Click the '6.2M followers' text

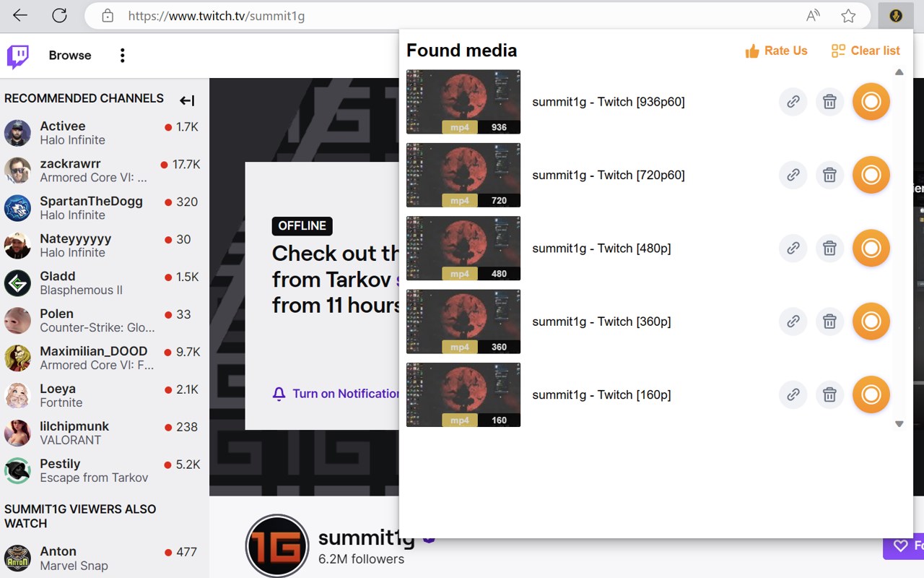tap(361, 559)
